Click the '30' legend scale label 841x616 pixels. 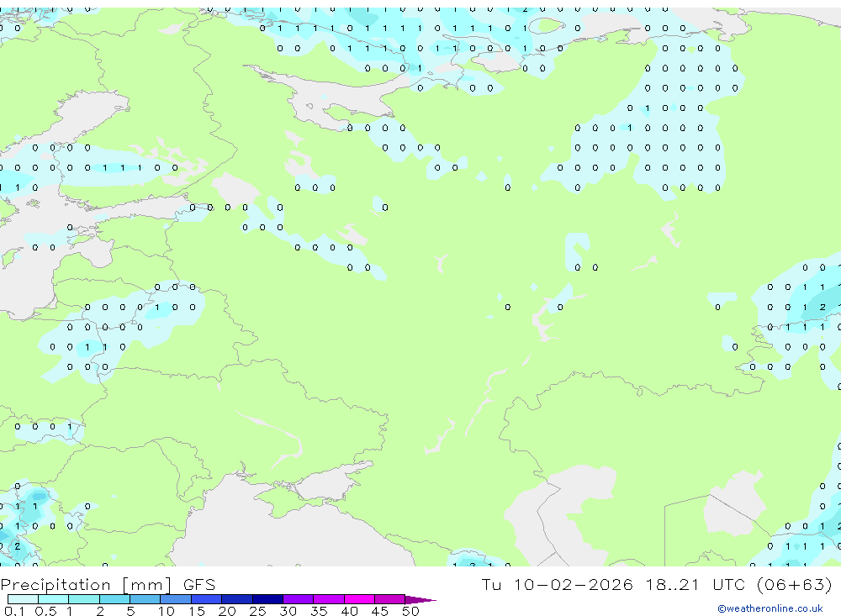coord(288,611)
